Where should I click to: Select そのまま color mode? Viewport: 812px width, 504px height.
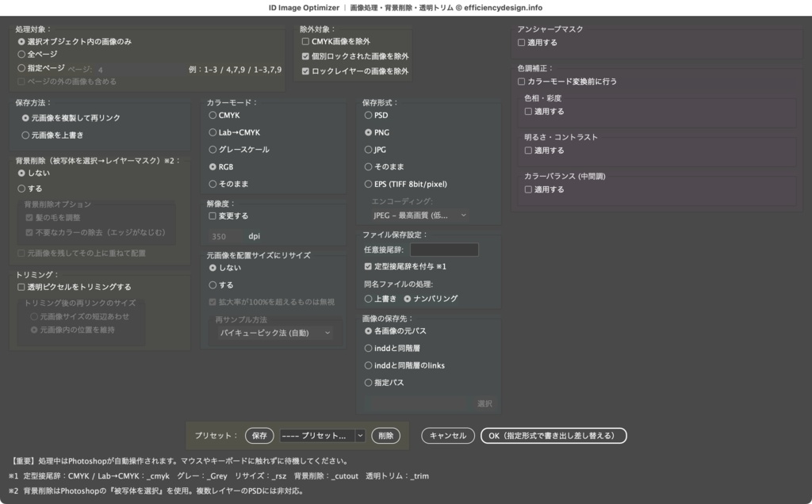click(228, 184)
